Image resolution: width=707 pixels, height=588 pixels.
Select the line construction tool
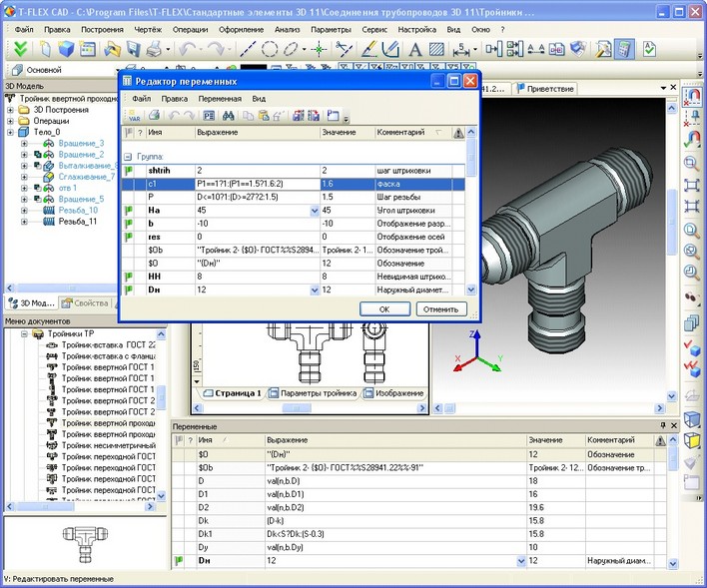pyautogui.click(x=248, y=49)
